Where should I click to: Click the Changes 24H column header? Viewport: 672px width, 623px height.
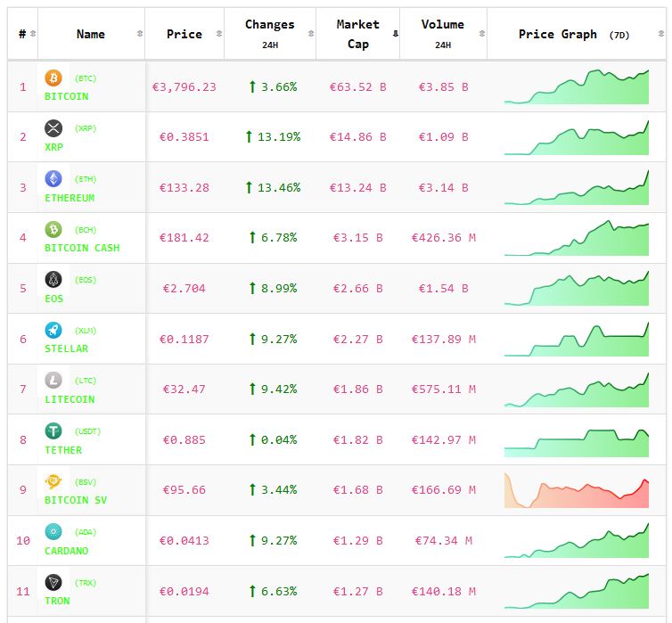tap(269, 34)
